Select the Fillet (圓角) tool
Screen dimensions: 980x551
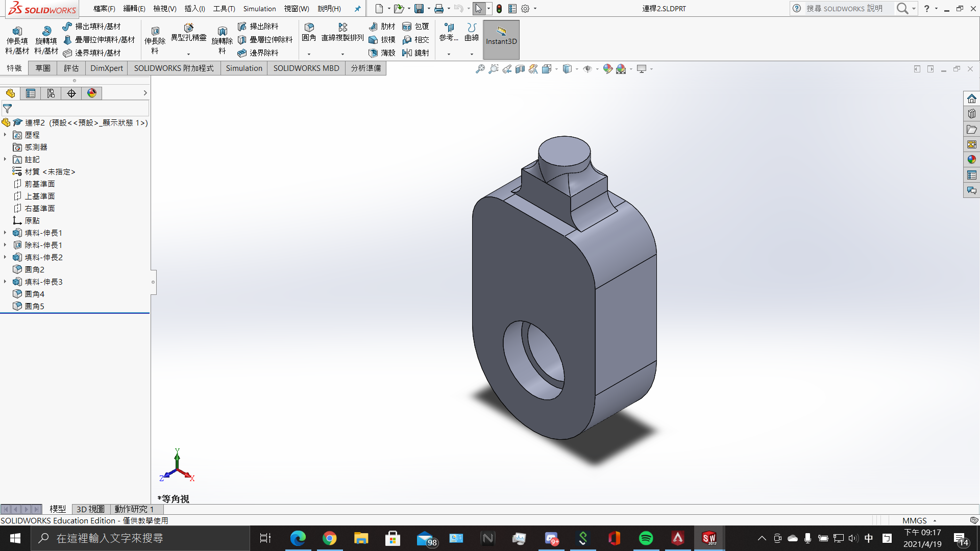click(x=309, y=28)
